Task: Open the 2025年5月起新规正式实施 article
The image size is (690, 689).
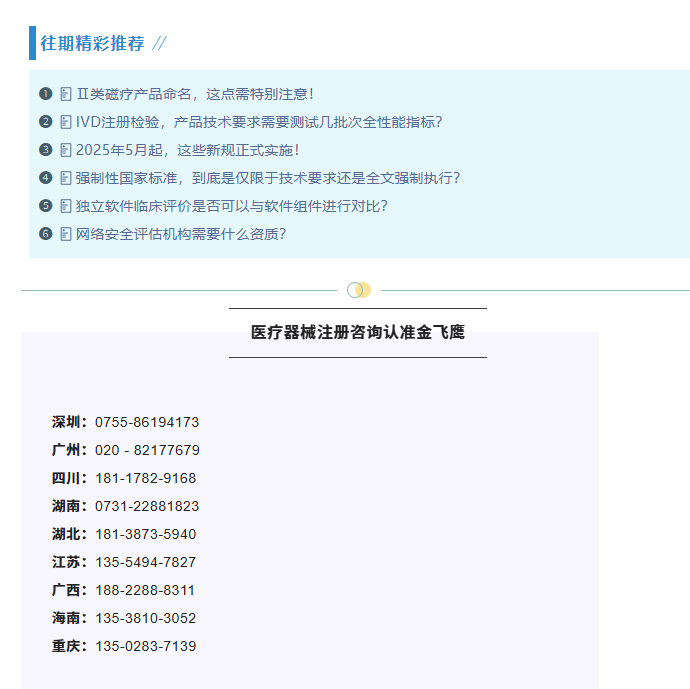Action: 188,150
